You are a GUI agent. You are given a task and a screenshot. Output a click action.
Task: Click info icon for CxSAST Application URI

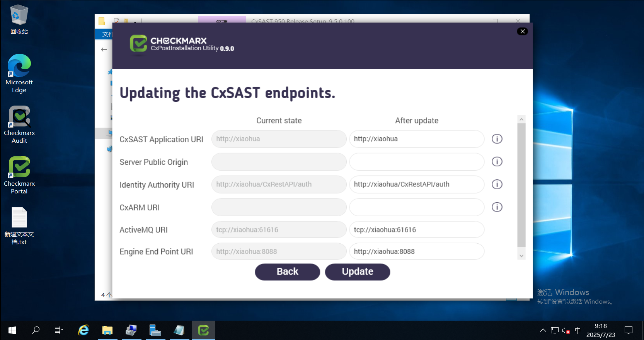coord(497,139)
